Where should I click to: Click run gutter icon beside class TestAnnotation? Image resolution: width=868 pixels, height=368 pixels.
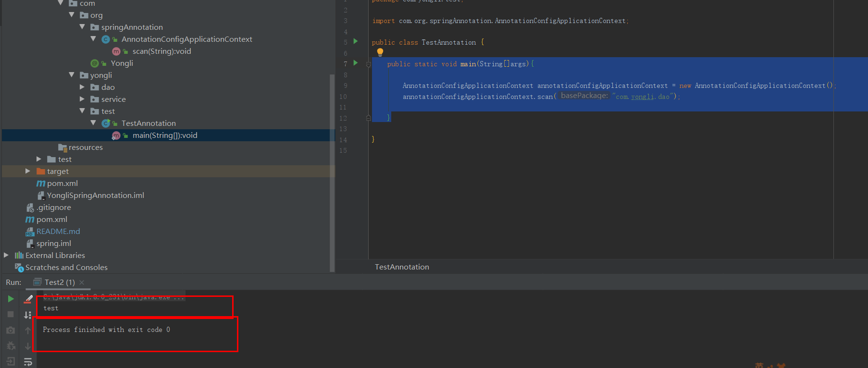[x=356, y=41]
